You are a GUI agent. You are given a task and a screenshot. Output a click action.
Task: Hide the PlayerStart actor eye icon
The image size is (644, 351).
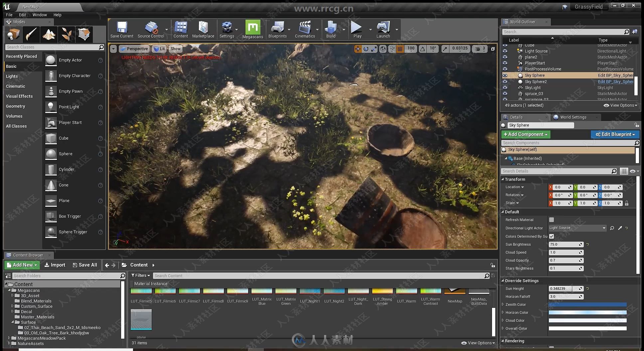tap(505, 63)
